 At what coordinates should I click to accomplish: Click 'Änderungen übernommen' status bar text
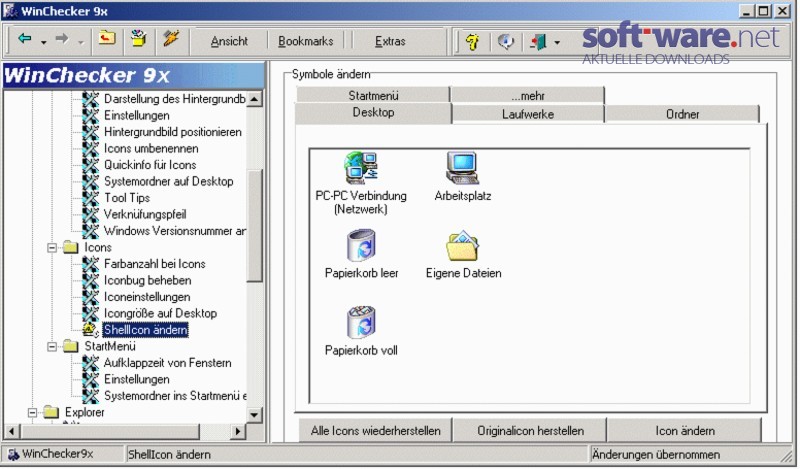coord(656,454)
